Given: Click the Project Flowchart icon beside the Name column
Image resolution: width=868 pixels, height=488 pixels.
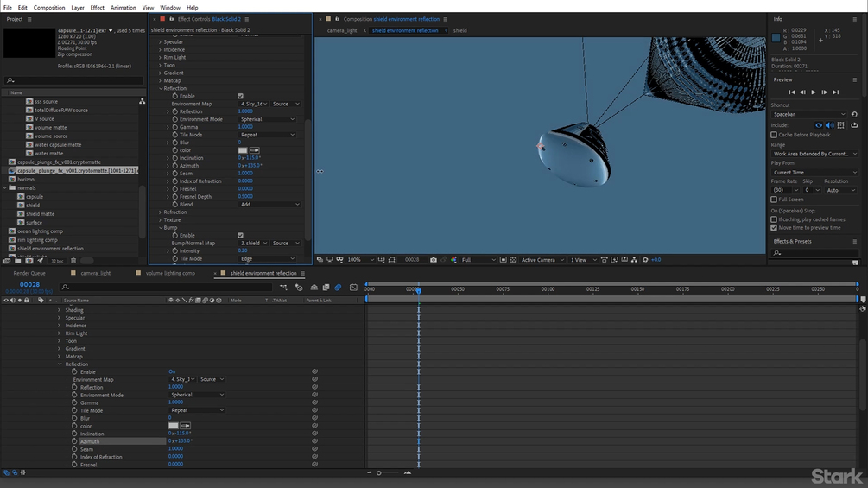Looking at the screenshot, I should 143,101.
